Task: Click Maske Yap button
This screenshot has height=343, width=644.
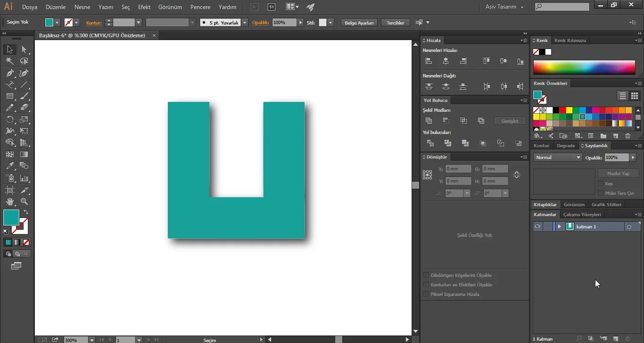Action: point(618,173)
